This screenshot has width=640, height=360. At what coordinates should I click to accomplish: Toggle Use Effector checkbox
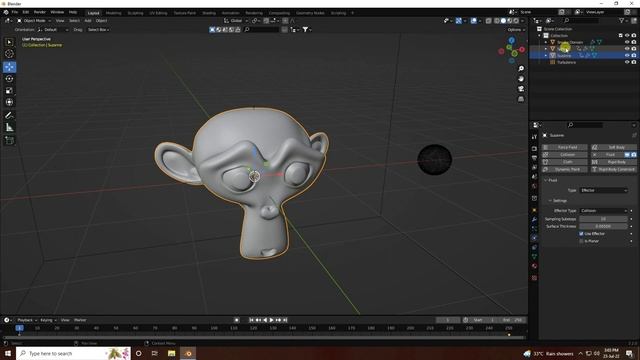point(581,234)
